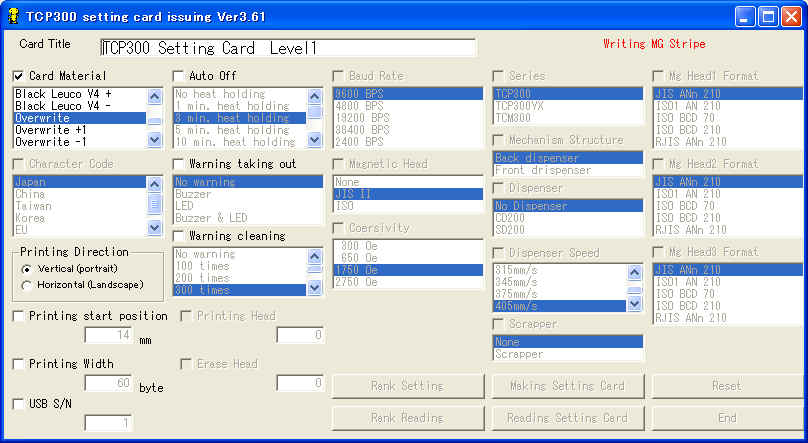Click the Printing start position mm field
This screenshot has height=443, width=808.
108,335
